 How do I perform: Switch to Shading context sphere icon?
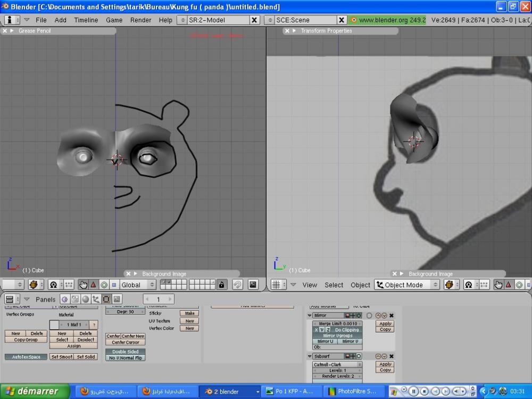pyautogui.click(x=86, y=299)
